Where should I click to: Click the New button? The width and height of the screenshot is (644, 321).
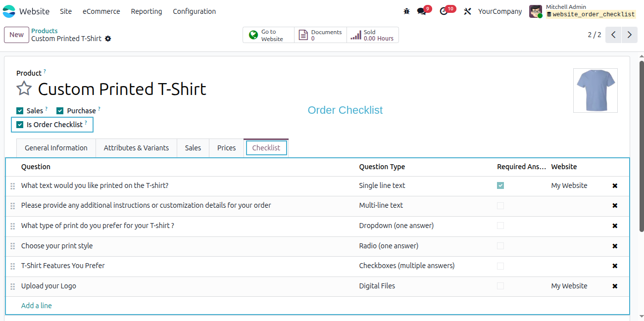pyautogui.click(x=16, y=35)
